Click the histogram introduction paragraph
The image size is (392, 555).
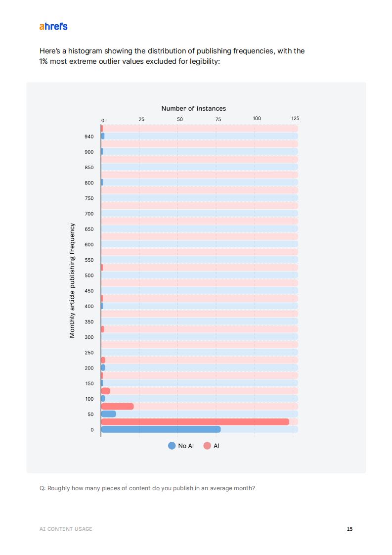click(x=172, y=56)
